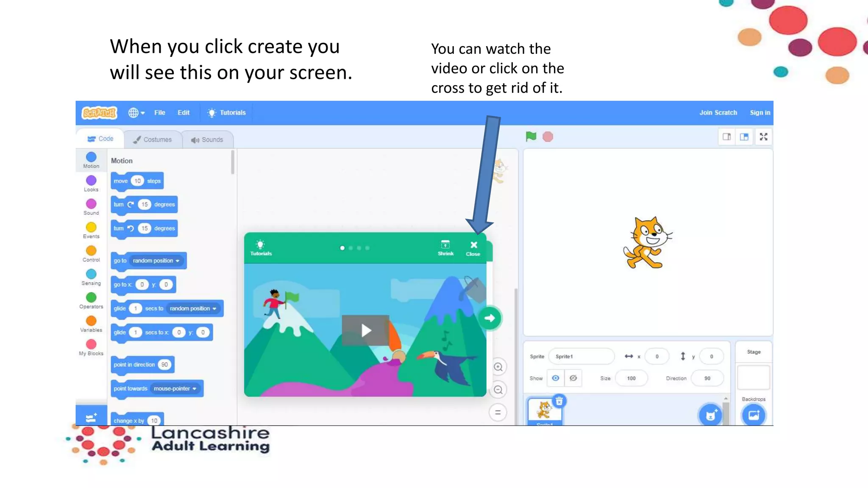Open the Edit menu
Image resolution: width=868 pixels, height=488 pixels.
pos(184,113)
